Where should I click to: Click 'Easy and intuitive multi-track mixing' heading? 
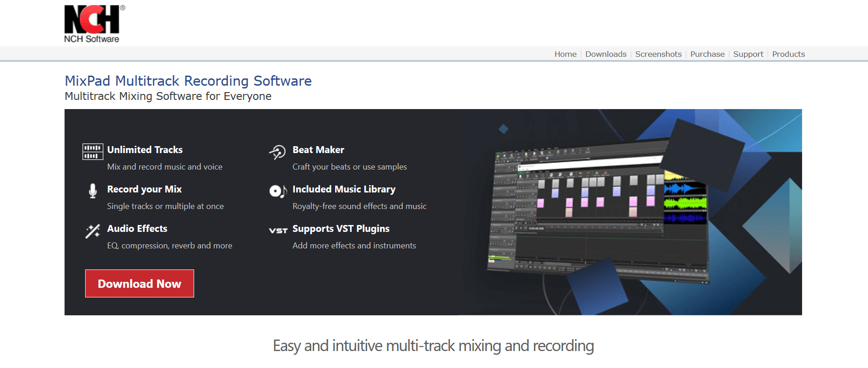click(x=434, y=346)
